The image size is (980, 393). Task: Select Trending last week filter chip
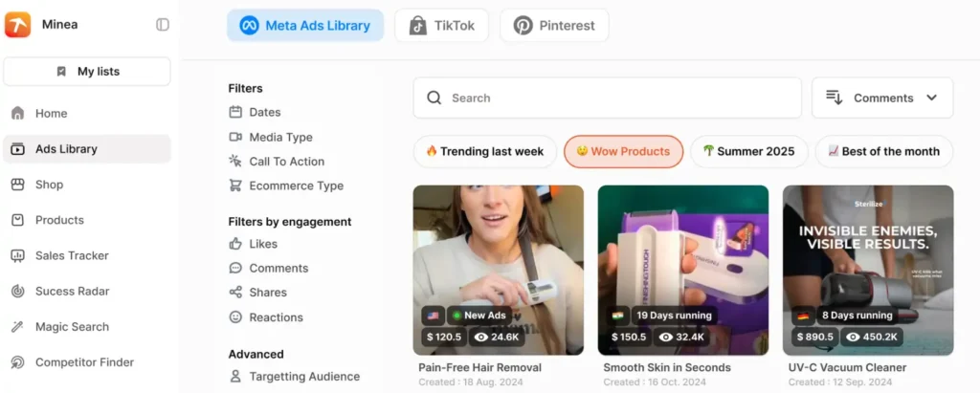tap(484, 151)
